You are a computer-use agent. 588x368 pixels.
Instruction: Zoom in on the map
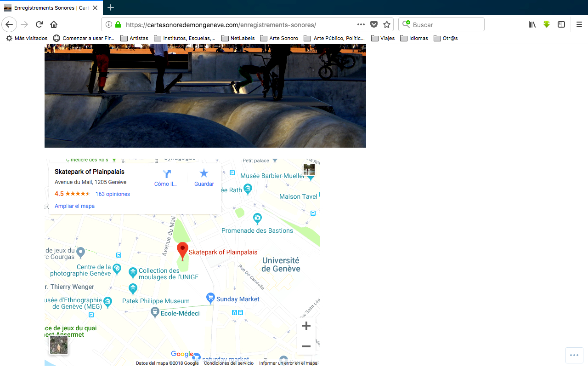pos(306,326)
